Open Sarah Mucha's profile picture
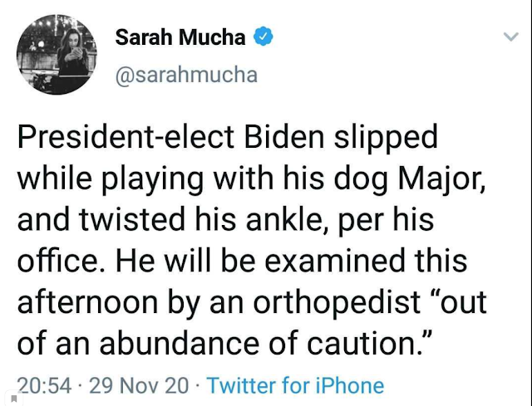The width and height of the screenshot is (532, 406). tap(57, 54)
